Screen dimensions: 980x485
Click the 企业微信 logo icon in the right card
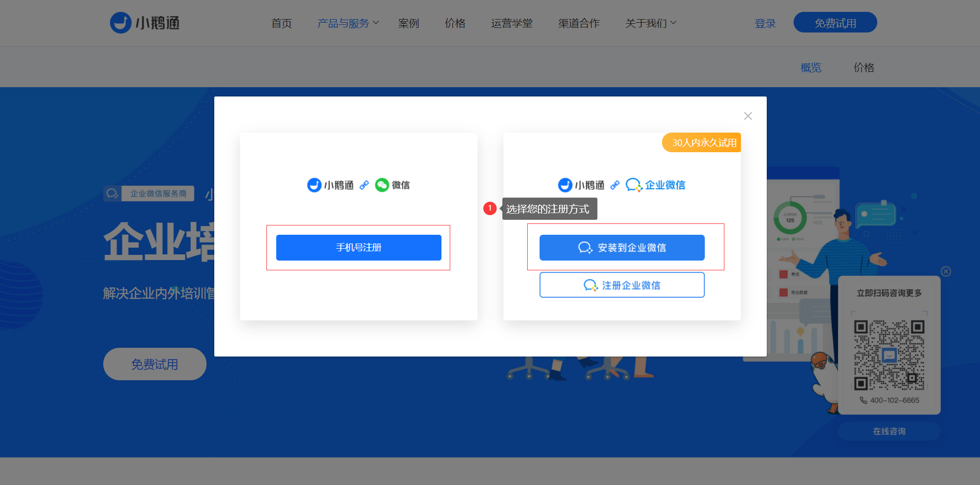[634, 185]
